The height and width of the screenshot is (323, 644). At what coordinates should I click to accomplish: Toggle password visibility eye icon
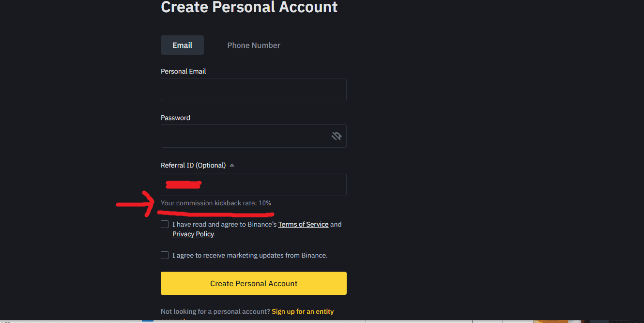click(336, 136)
